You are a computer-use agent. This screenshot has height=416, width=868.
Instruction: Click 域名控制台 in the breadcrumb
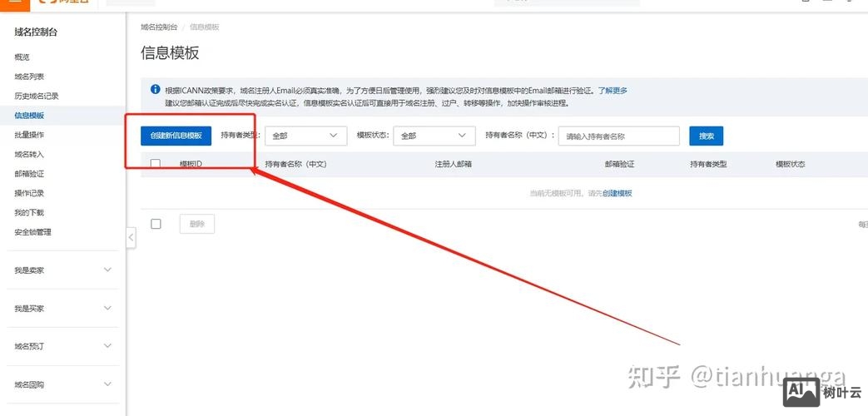(160, 27)
